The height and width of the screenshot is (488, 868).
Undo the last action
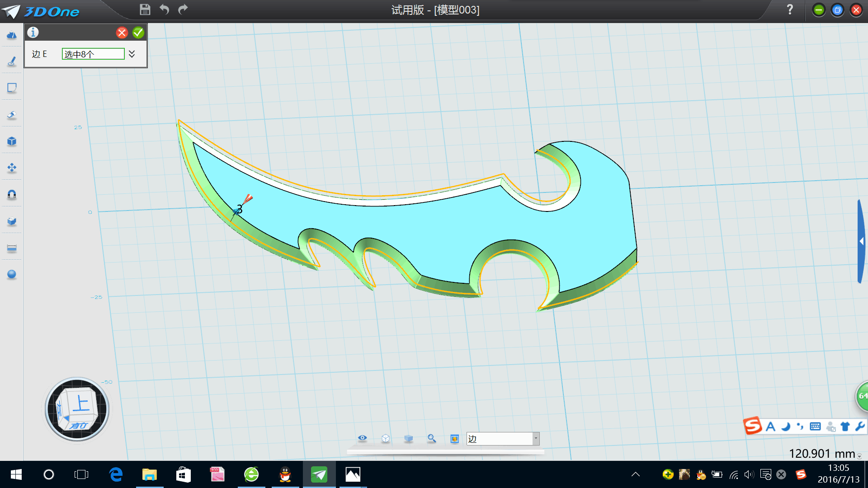tap(164, 9)
